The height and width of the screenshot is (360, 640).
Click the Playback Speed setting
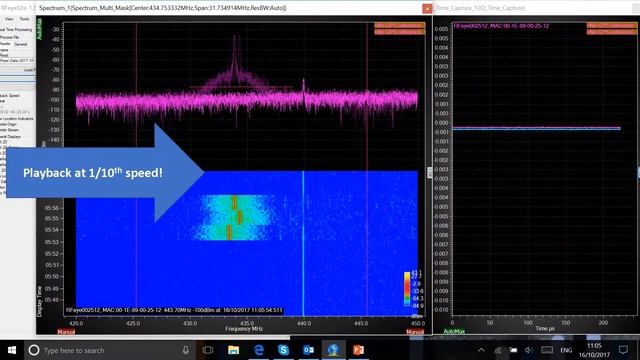click(x=10, y=96)
